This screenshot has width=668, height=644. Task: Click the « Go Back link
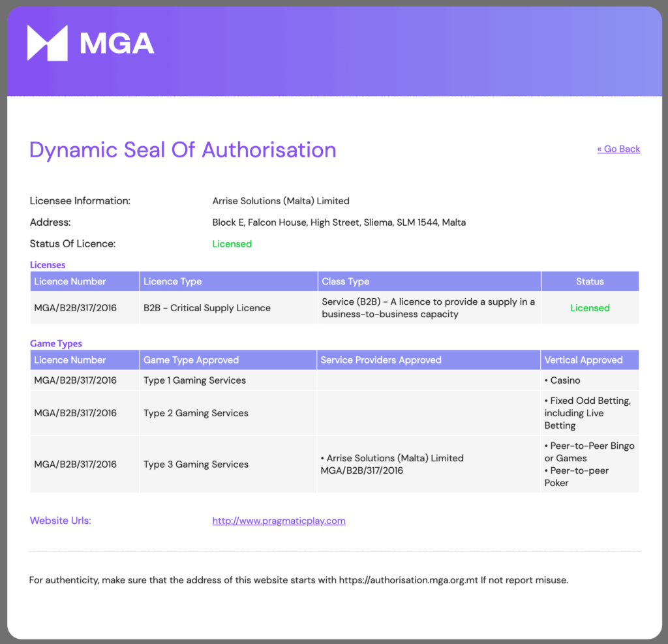point(618,149)
